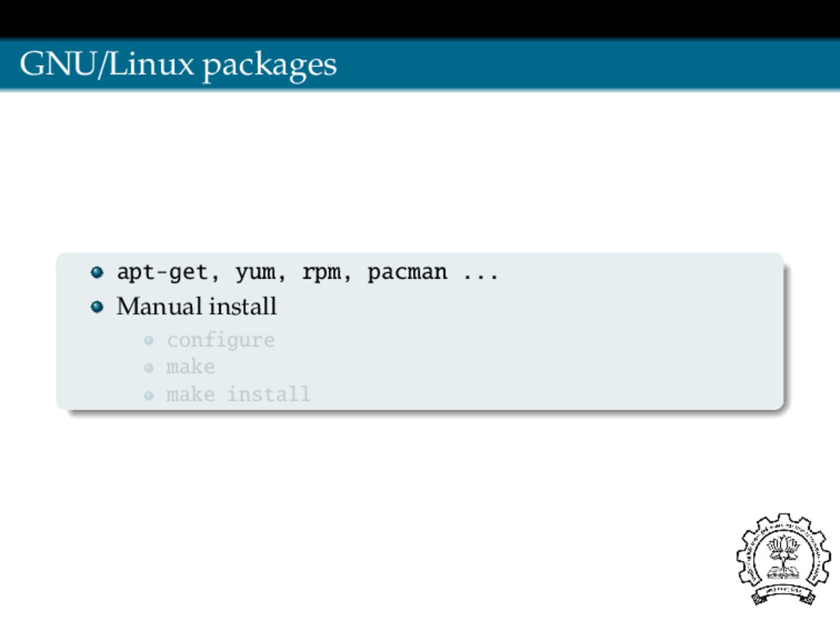Click the IIT Bombay gear logo
Screen dimensions: 840x630
click(783, 559)
